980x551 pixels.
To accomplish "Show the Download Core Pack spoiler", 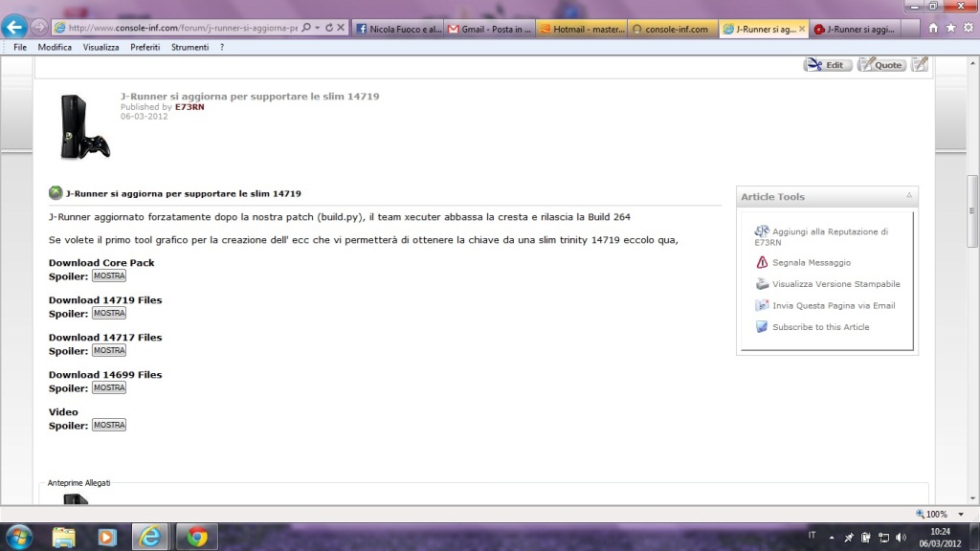I will pos(109,276).
